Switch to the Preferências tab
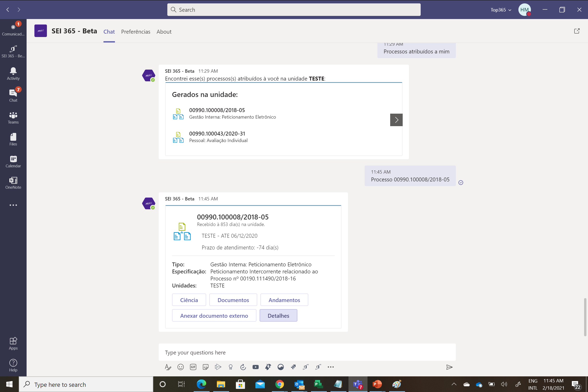 tap(136, 32)
